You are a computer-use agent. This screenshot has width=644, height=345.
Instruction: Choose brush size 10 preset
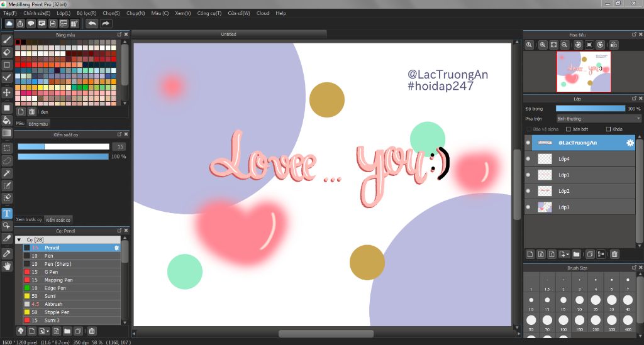[531, 300]
